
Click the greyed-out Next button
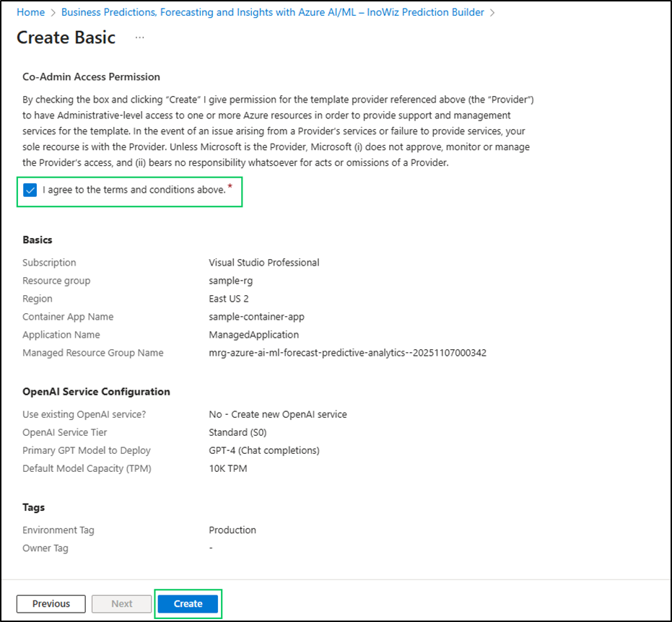[121, 603]
